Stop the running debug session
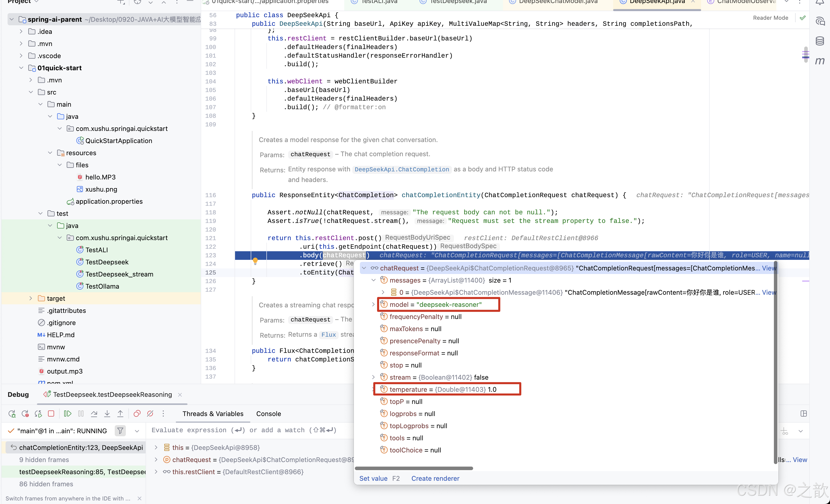830x504 pixels. point(51,414)
